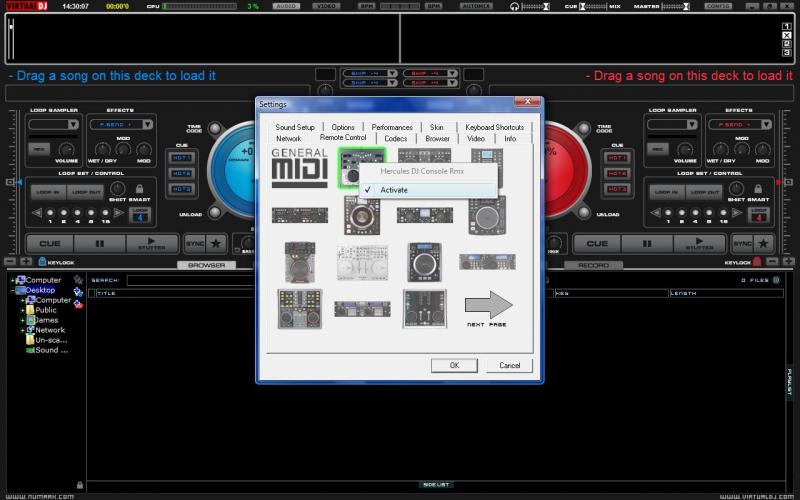Select the Sound folder in tree

coord(47,350)
